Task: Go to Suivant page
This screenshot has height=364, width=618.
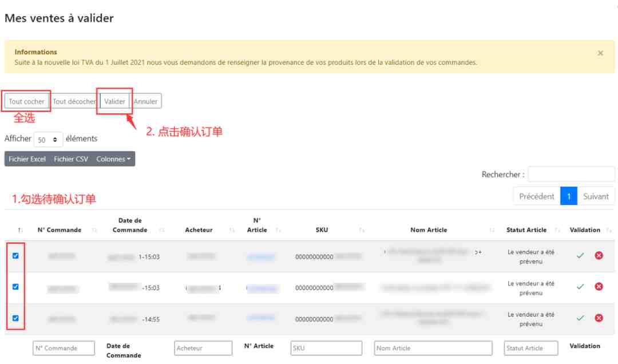Action: tap(596, 196)
